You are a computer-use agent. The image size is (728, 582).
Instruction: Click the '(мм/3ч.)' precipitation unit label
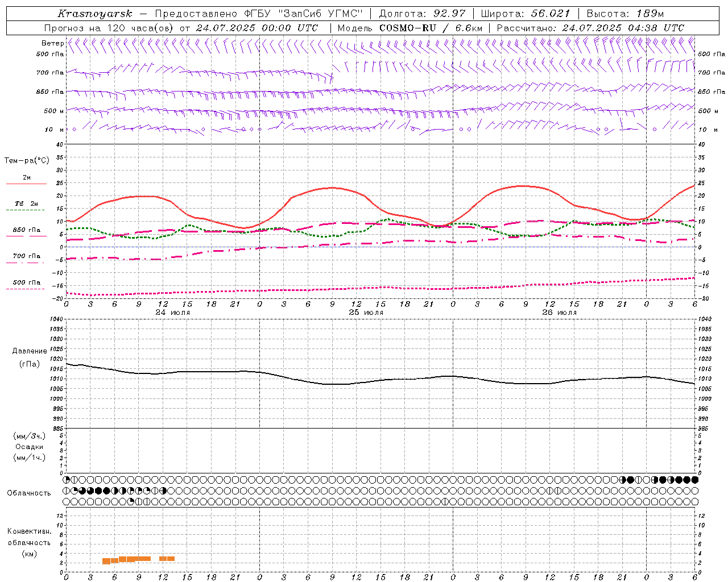30,436
